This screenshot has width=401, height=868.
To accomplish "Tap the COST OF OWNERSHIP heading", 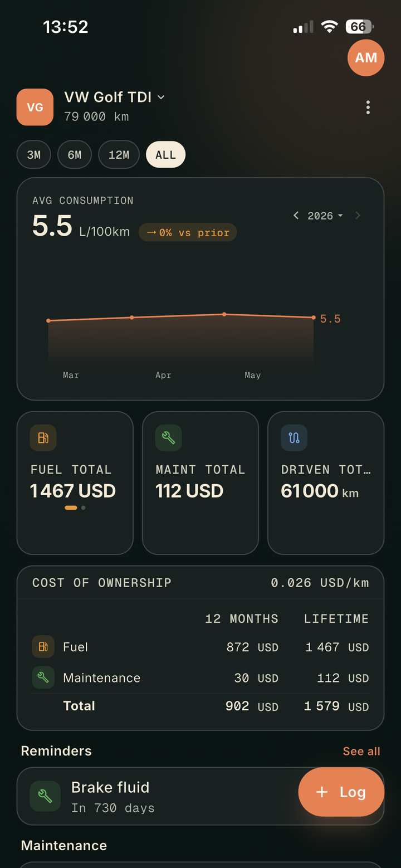I will click(102, 583).
